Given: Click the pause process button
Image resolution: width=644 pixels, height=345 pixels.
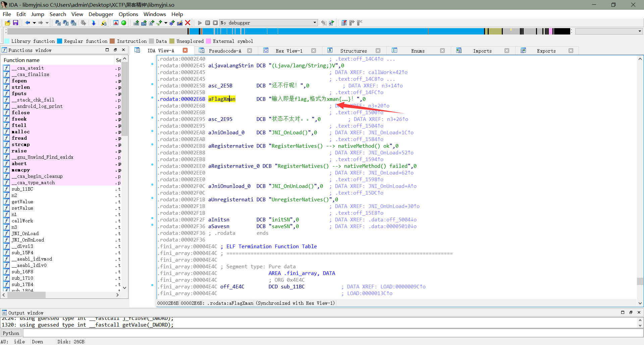Looking at the screenshot, I should tap(208, 23).
